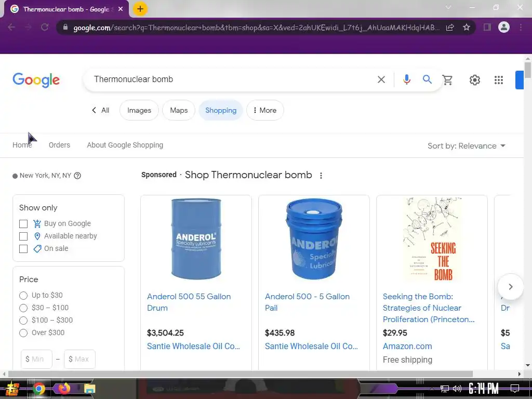The width and height of the screenshot is (532, 399).
Task: Click the maximum price field
Action: click(79, 359)
